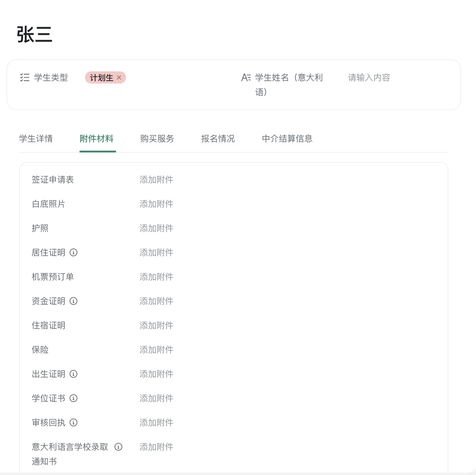
Task: Add attachment for 资金证明
Action: [156, 301]
